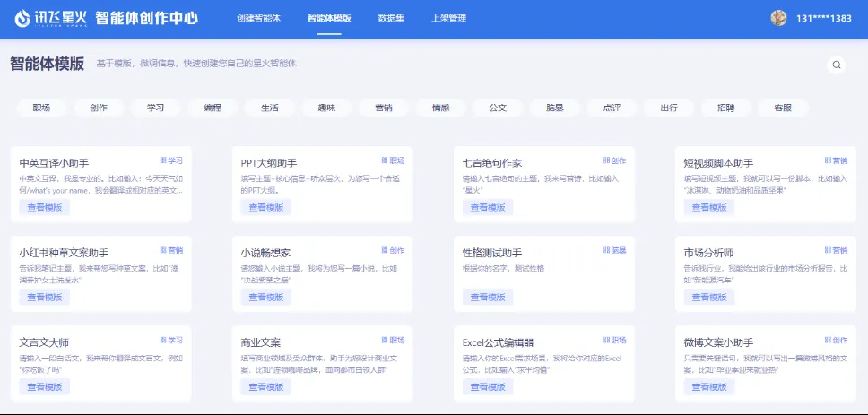Screen dimensions: 868x415
Task: Click the search magnifier icon
Action: click(837, 65)
